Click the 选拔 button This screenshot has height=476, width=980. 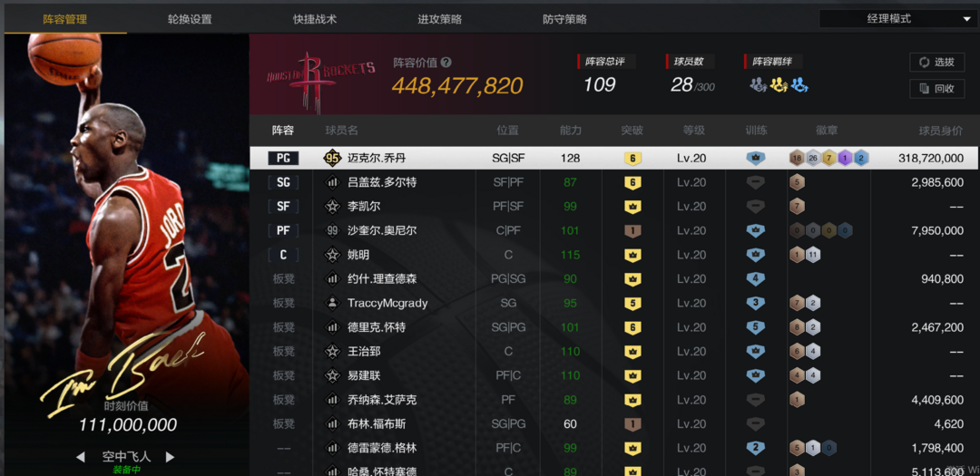pyautogui.click(x=936, y=62)
